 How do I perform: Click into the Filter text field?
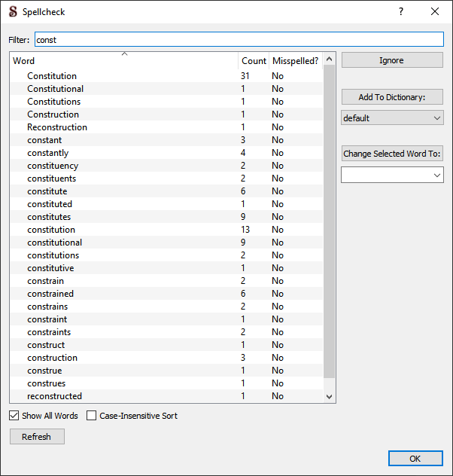[x=239, y=40]
